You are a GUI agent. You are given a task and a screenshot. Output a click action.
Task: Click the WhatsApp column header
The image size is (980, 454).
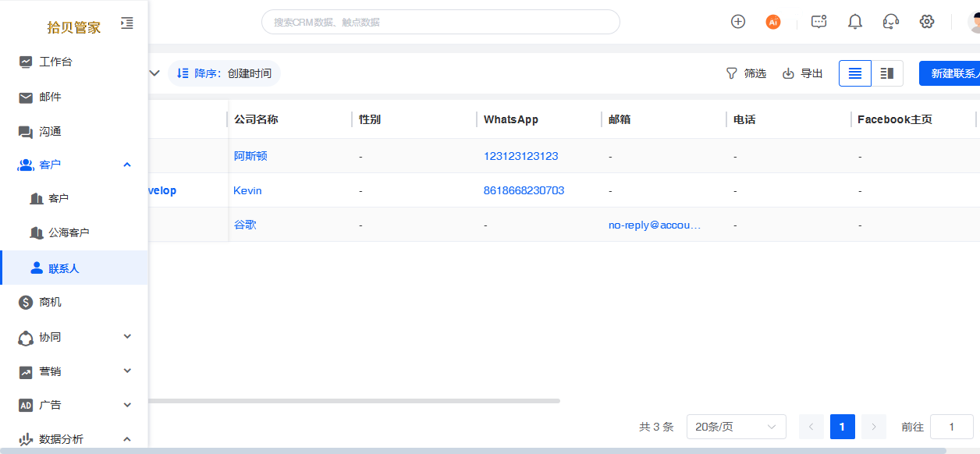[511, 119]
